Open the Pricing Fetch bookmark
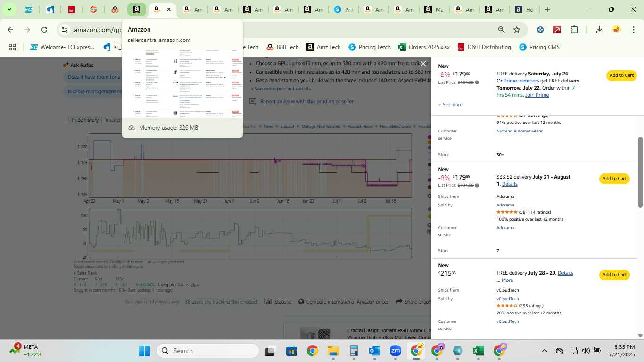 (x=370, y=47)
